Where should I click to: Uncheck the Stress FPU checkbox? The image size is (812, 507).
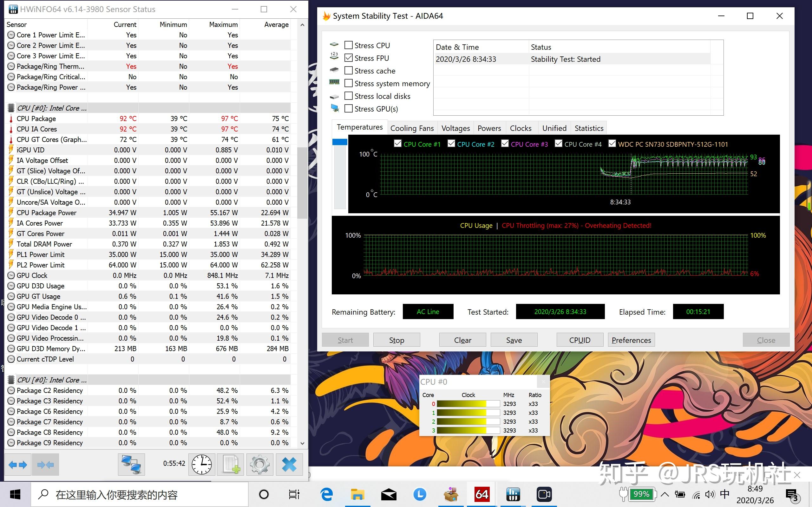click(x=349, y=58)
